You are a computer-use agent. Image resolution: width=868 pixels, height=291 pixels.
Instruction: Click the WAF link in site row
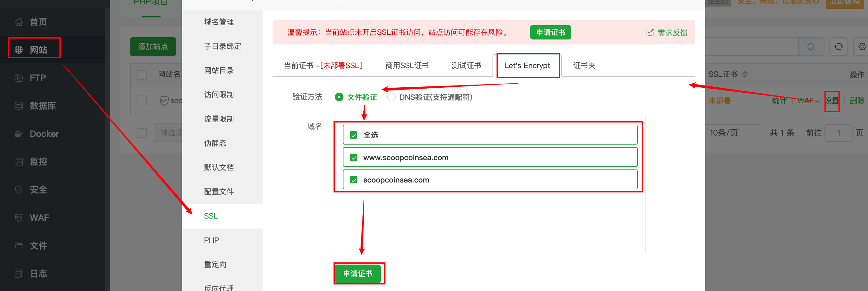[806, 100]
